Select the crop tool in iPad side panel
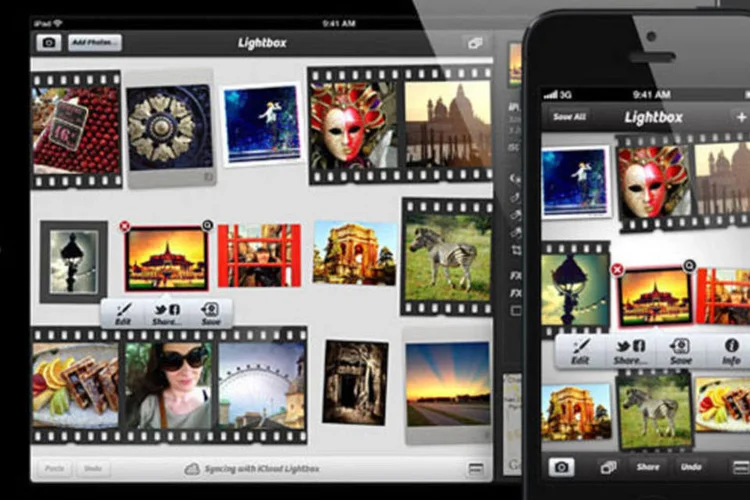The image size is (750, 500). point(516,250)
